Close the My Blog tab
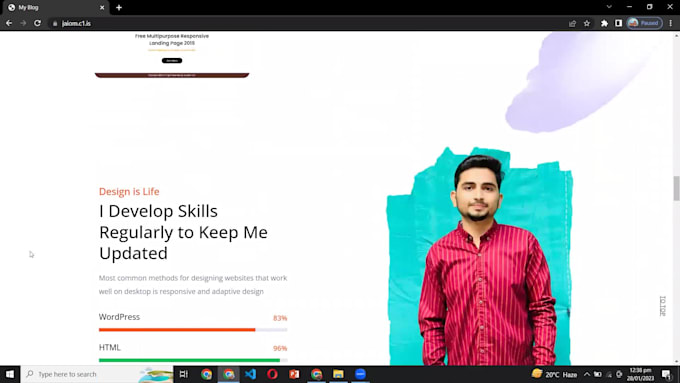 click(x=102, y=8)
